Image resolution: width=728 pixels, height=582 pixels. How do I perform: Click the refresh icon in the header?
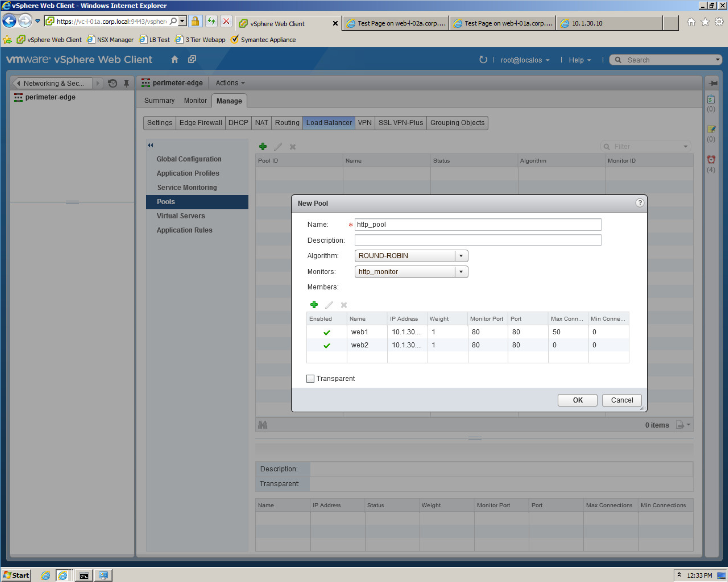[483, 60]
